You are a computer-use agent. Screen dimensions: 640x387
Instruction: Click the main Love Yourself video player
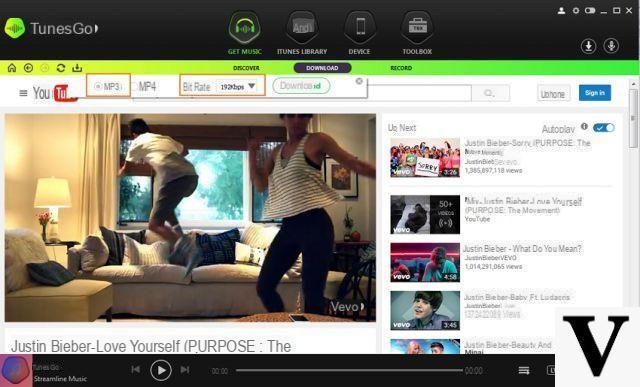pos(190,218)
